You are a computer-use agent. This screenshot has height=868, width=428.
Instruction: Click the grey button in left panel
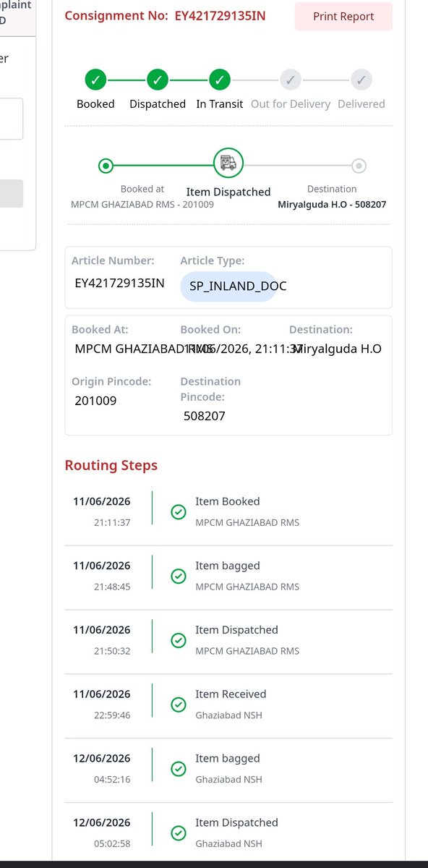12,194
